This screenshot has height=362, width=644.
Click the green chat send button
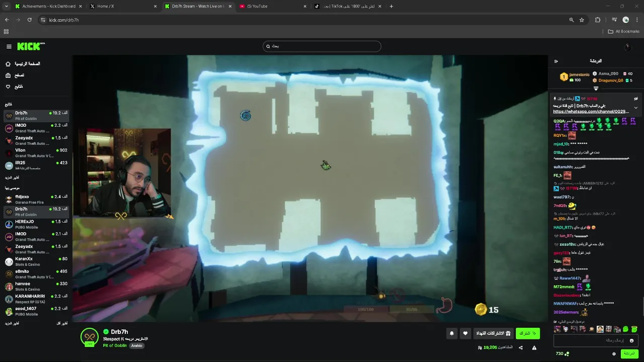click(629, 353)
